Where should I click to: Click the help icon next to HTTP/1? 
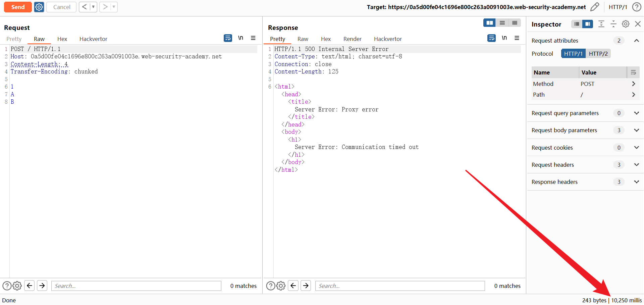tap(636, 7)
